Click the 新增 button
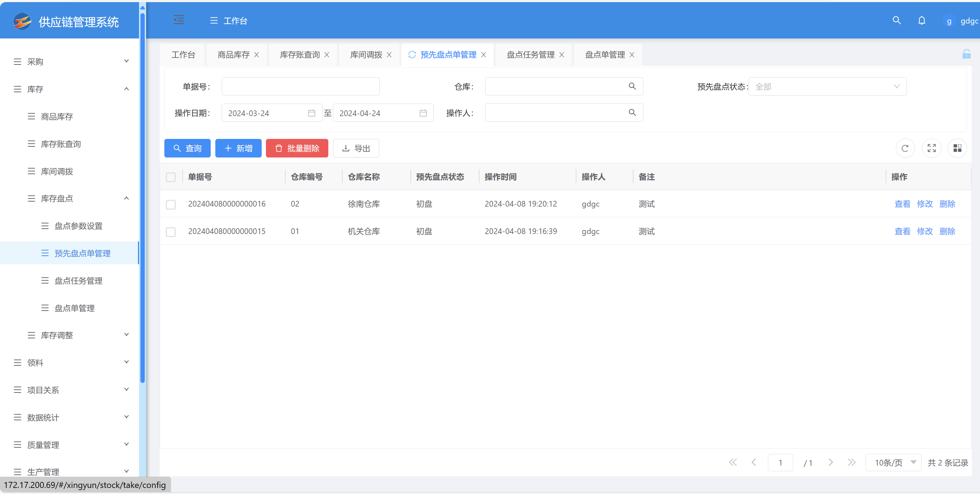The width and height of the screenshot is (980, 494). click(238, 148)
